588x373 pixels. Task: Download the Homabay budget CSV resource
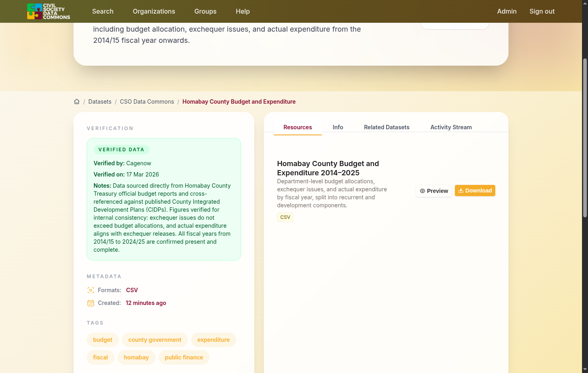[475, 191]
